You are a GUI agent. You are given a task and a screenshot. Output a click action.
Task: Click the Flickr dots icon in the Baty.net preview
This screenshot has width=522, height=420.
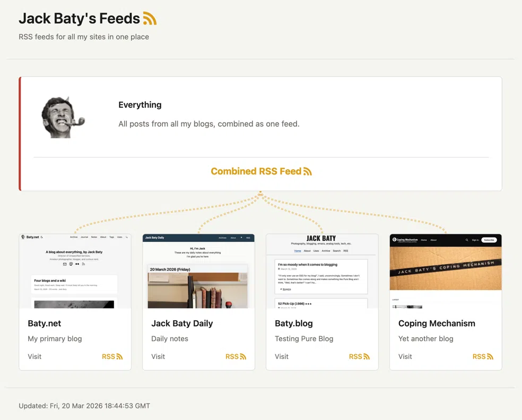[x=77, y=264]
